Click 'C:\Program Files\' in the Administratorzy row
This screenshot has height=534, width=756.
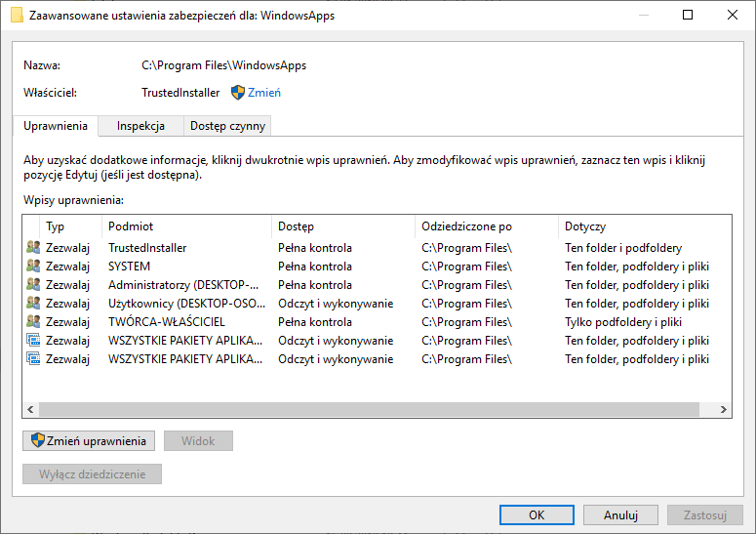pyautogui.click(x=466, y=285)
